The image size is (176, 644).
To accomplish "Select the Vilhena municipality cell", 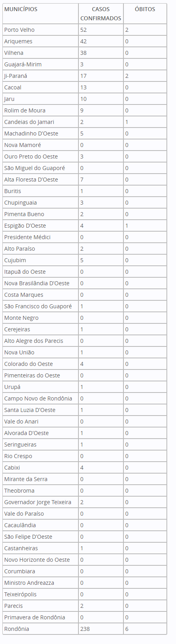I will pos(41,53).
